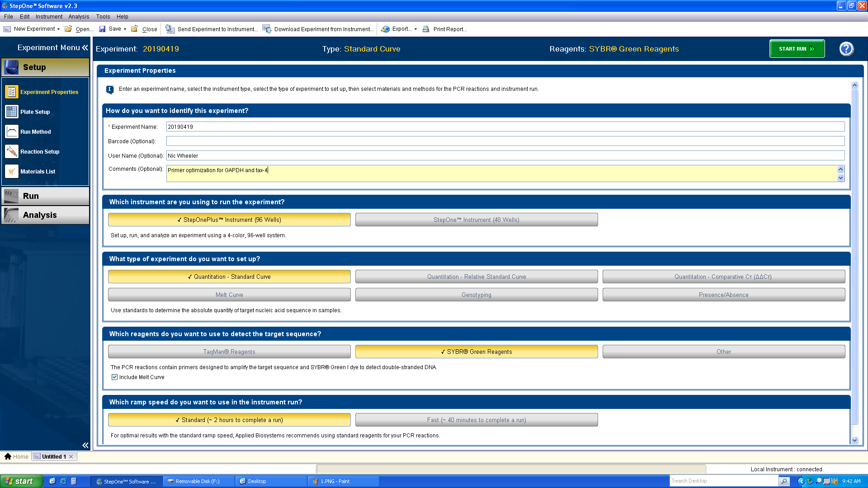Click the info icon beside instructions
Viewport: 868px width, 488px height.
coord(110,89)
